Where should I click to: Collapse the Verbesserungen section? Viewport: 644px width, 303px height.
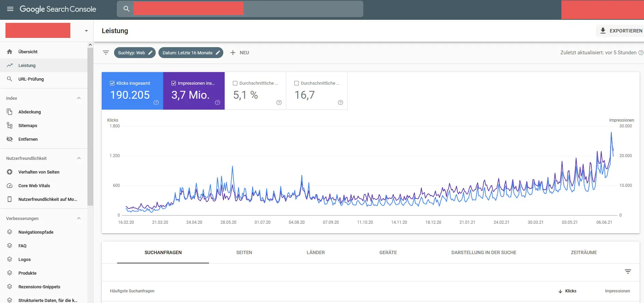[79, 218]
